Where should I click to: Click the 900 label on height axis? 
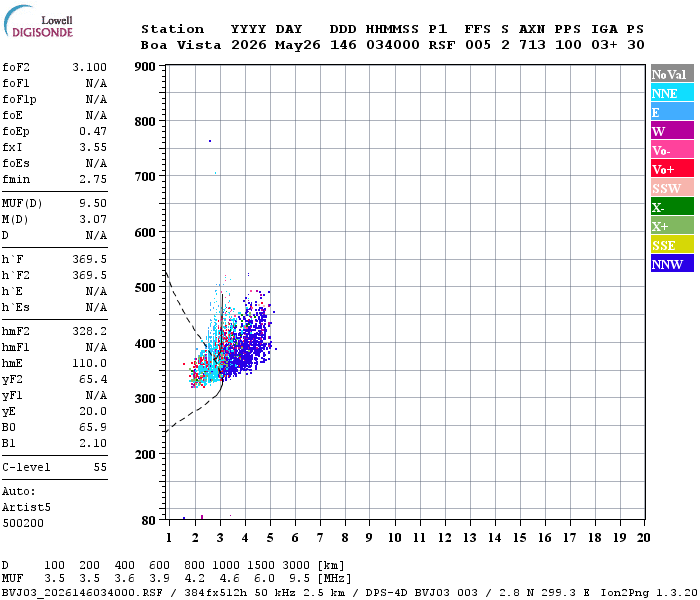145,67
